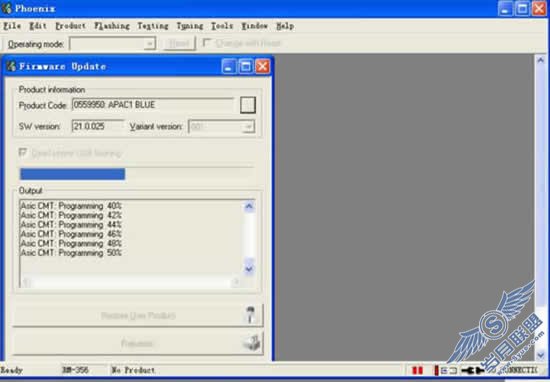Click the blue firmware progress bar
The width and height of the screenshot is (550, 382).
point(73,174)
